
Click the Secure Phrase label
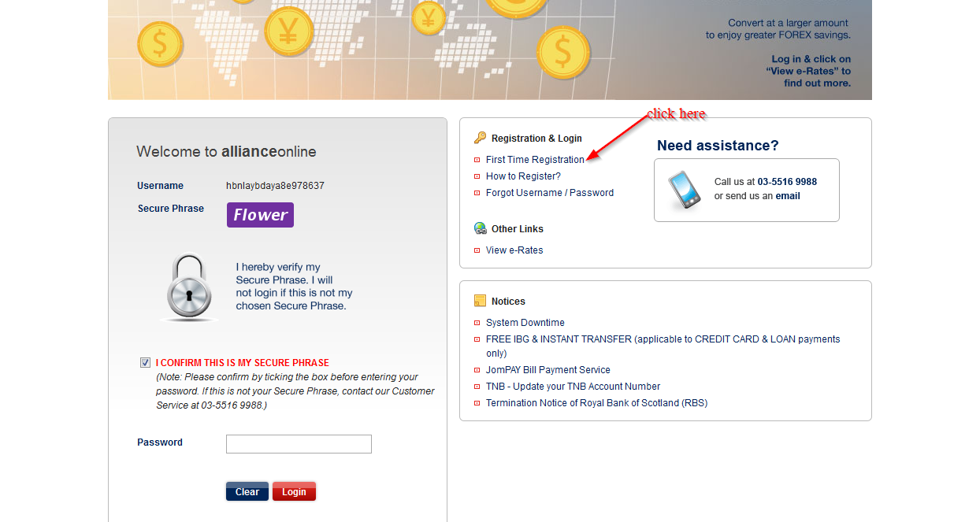coord(171,209)
